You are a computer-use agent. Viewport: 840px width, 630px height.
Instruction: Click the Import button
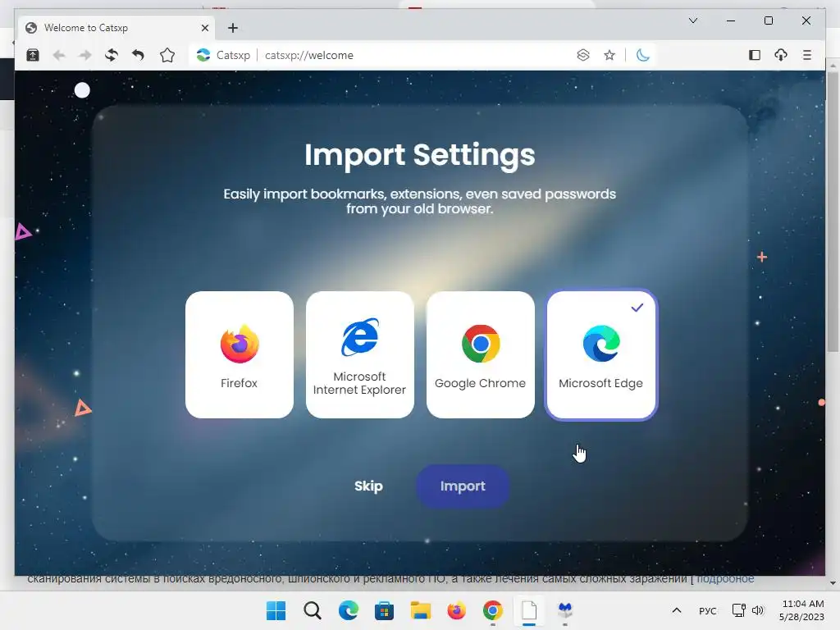pyautogui.click(x=463, y=486)
